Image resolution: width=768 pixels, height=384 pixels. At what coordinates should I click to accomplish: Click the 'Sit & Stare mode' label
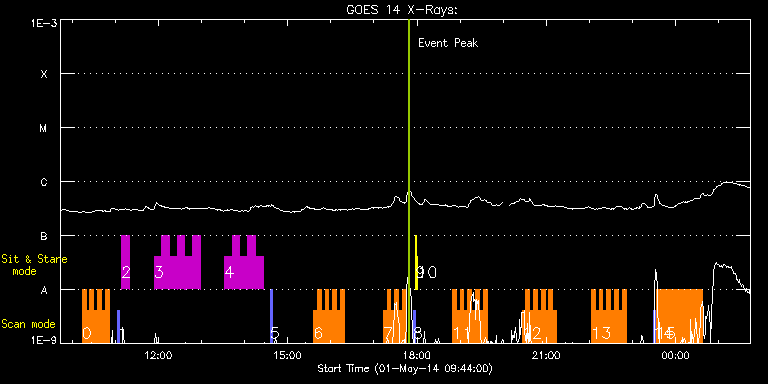click(x=34, y=265)
